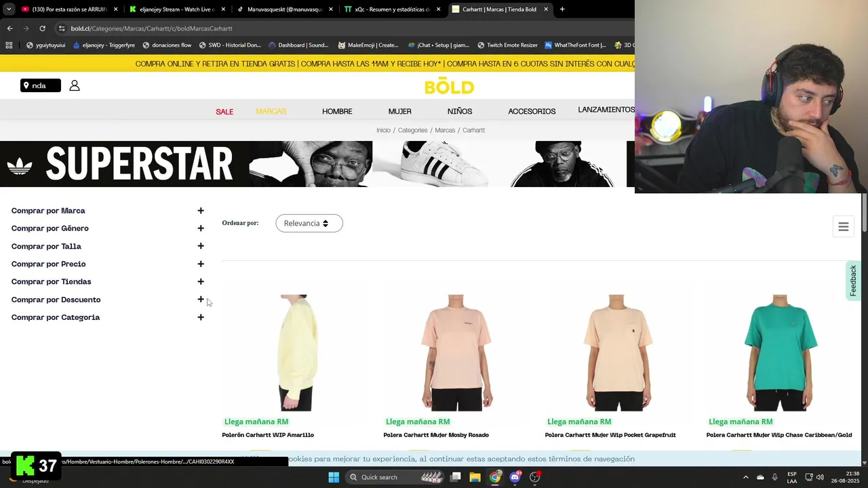Image resolution: width=868 pixels, height=488 pixels.
Task: Click the location pin 'nda' button
Action: [41, 85]
